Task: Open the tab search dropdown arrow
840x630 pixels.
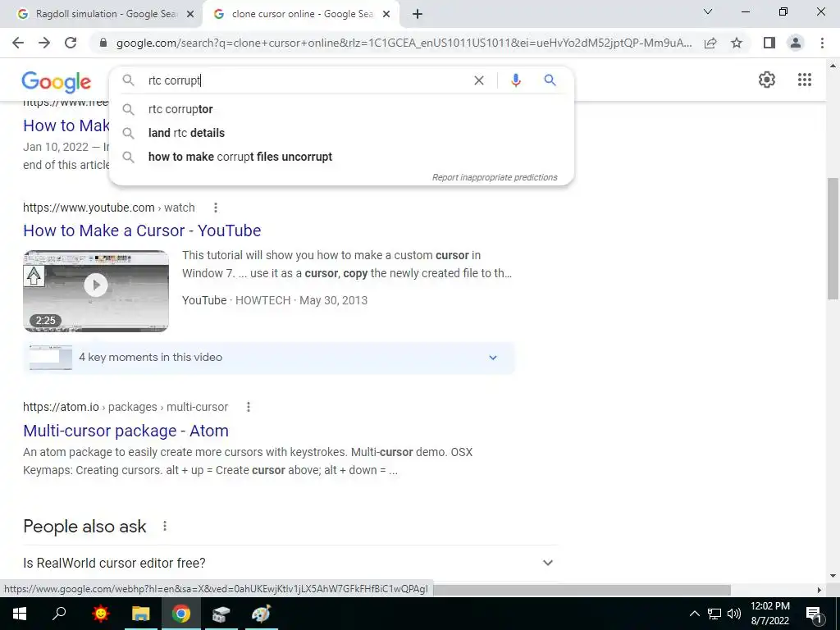Action: [708, 11]
